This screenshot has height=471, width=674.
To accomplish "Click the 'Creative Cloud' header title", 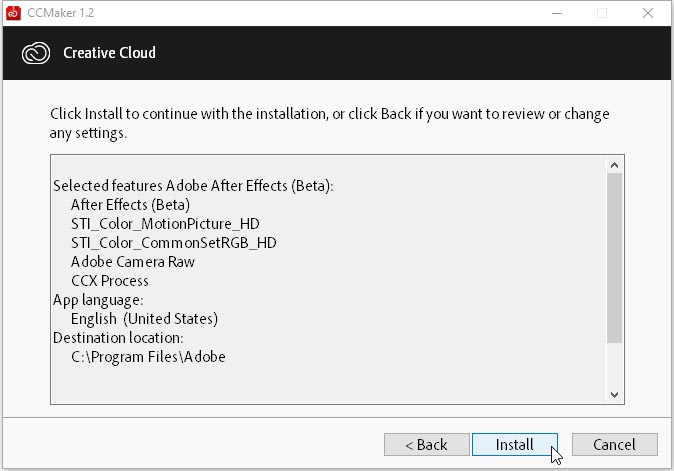I will 109,53.
